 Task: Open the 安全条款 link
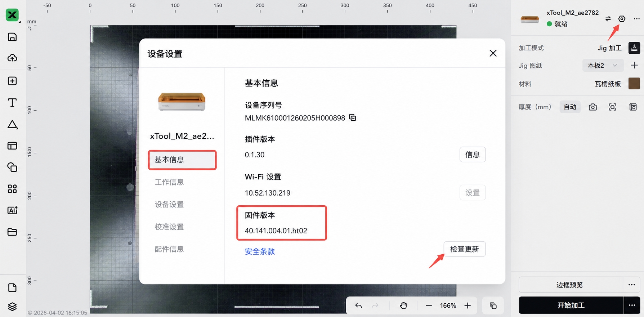(260, 251)
